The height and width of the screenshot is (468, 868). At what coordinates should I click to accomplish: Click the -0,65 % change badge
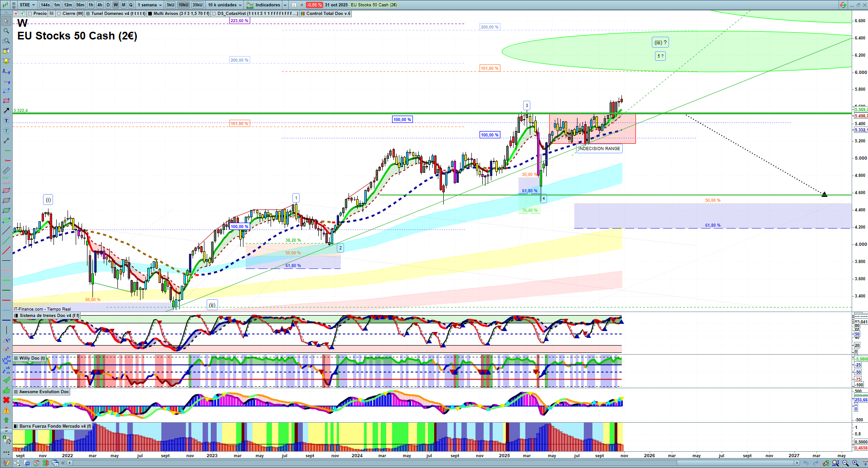pyautogui.click(x=314, y=5)
